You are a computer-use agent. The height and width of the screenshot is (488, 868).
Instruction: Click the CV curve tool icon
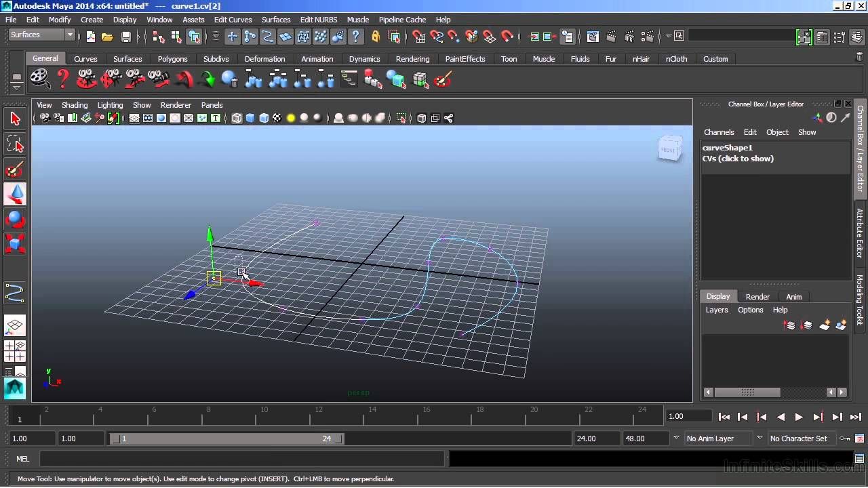coord(15,293)
